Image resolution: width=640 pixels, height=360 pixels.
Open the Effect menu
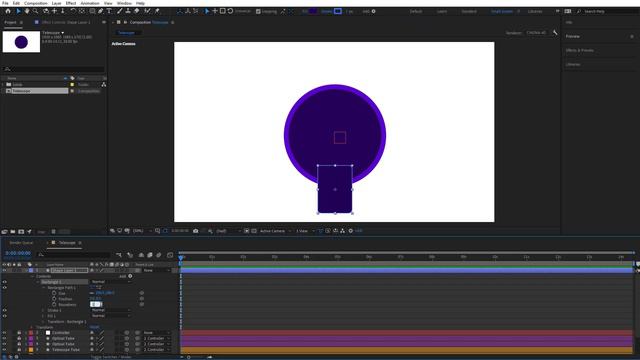pos(71,3)
